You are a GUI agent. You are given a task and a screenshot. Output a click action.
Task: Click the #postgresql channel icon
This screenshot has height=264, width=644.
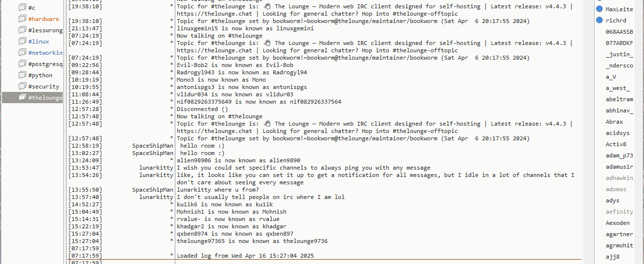(22, 64)
